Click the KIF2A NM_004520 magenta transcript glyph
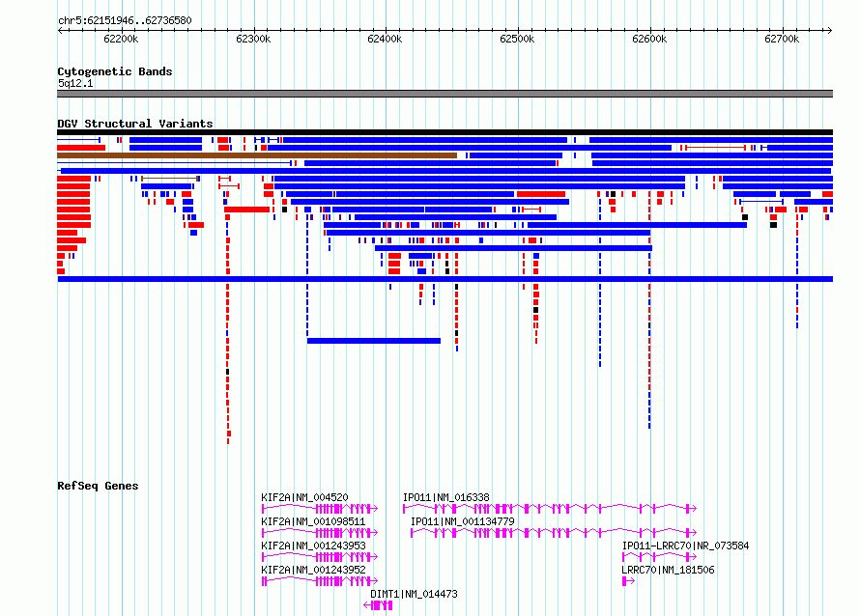The image size is (860, 616). [320, 509]
